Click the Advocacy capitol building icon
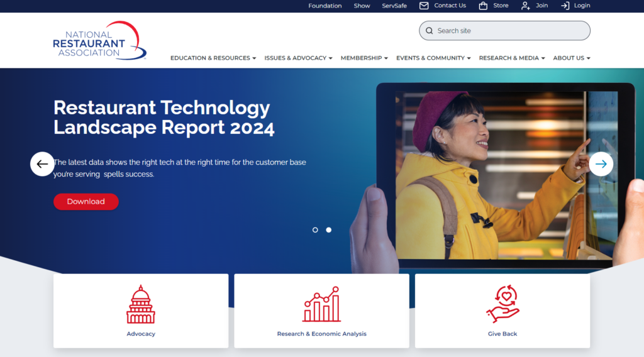This screenshot has width=644, height=357. tap(141, 305)
